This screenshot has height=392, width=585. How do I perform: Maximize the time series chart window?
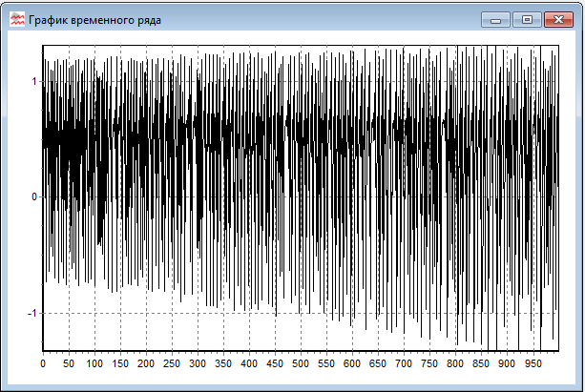pyautogui.click(x=525, y=18)
